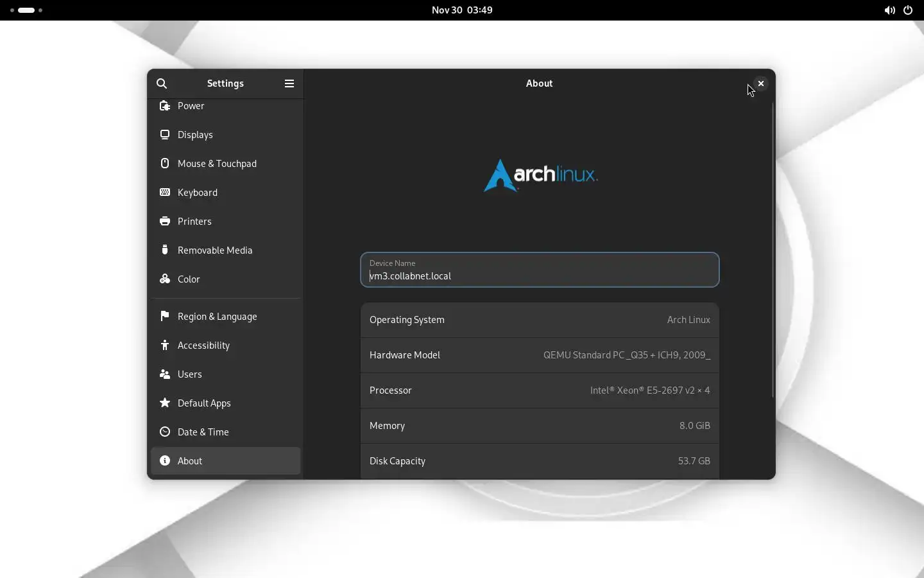The width and height of the screenshot is (924, 578).
Task: Click the Date & Time clock icon
Action: click(165, 432)
